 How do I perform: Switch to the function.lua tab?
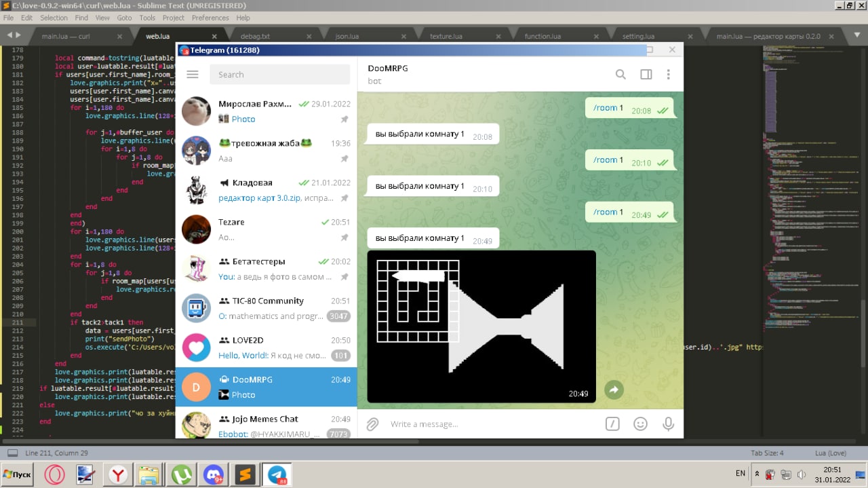click(542, 36)
